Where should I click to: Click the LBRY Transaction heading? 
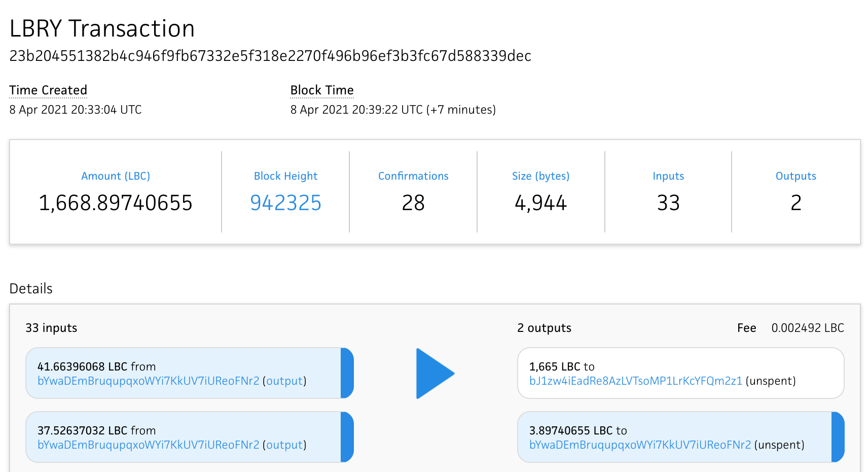coord(102,28)
